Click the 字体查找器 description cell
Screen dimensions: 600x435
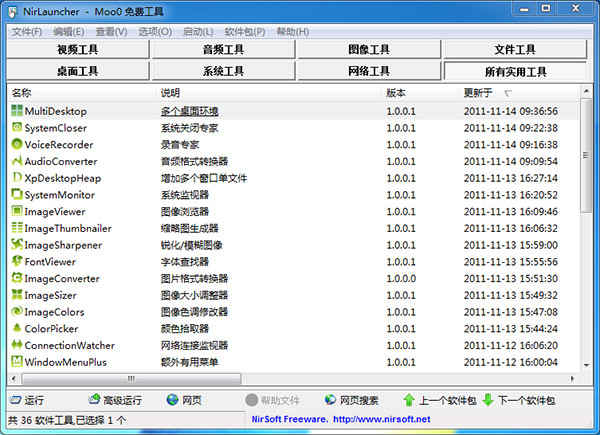click(185, 262)
